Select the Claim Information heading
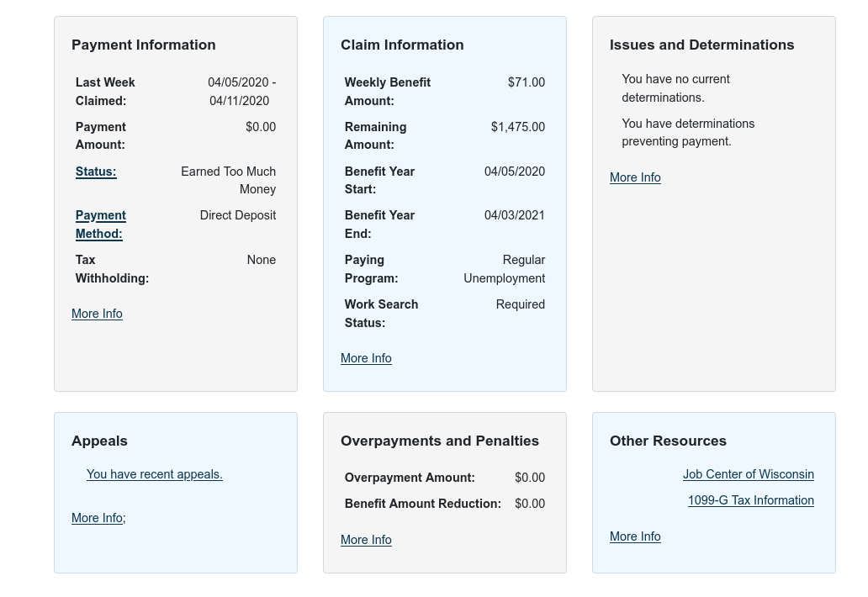The height and width of the screenshot is (597, 868). [x=402, y=45]
